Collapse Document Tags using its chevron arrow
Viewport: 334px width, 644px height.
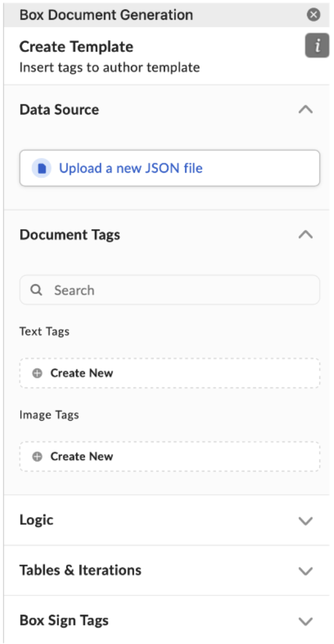pos(306,235)
